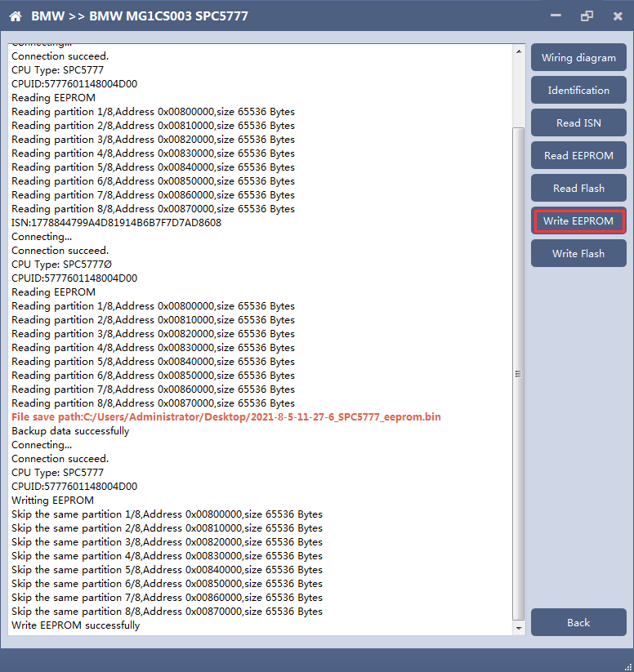Click 'BMW MG1CS003 SPC5777' title text
This screenshot has width=634, height=672.
(x=168, y=16)
